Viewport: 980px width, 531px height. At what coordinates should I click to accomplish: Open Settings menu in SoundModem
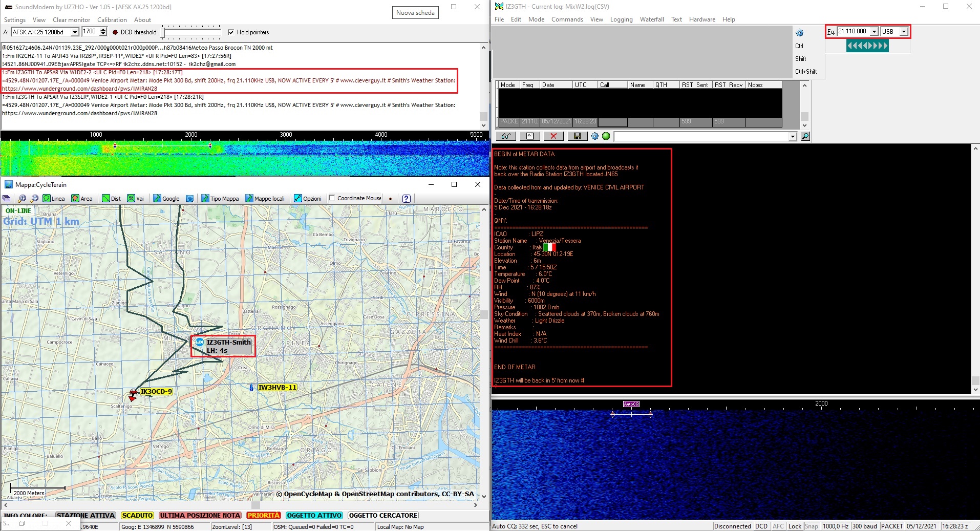pyautogui.click(x=15, y=20)
